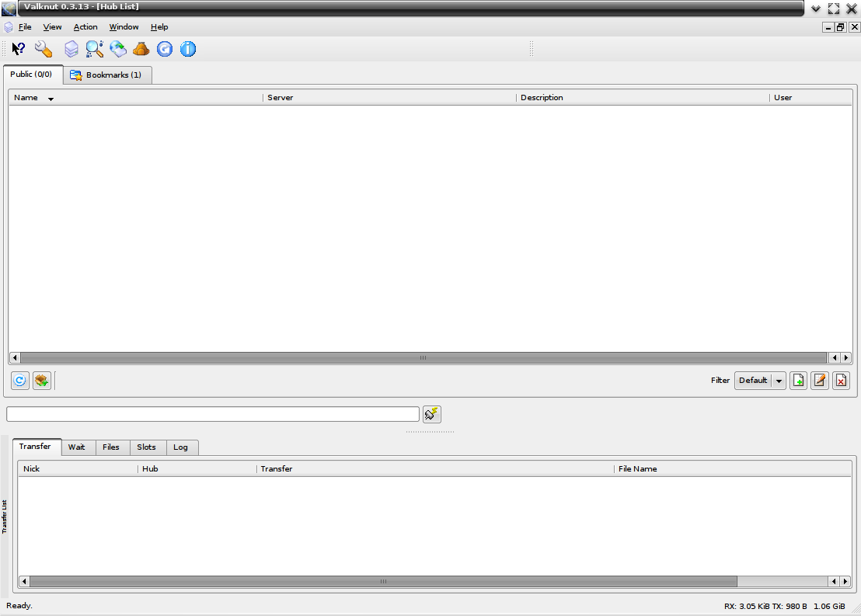This screenshot has width=861, height=616.
Task: Select the Transfer tab
Action: [x=35, y=447]
